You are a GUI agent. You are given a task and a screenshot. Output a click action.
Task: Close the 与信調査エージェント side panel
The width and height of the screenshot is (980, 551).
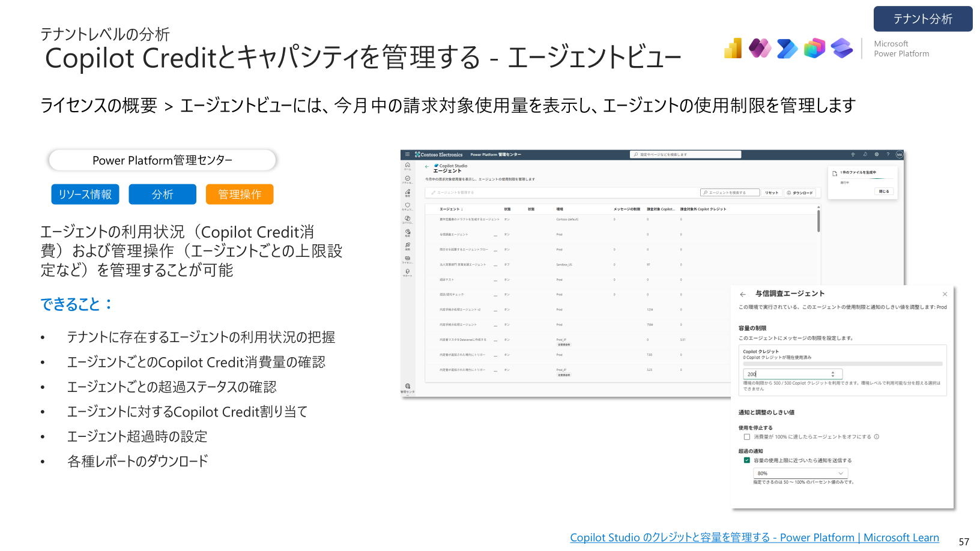point(945,294)
